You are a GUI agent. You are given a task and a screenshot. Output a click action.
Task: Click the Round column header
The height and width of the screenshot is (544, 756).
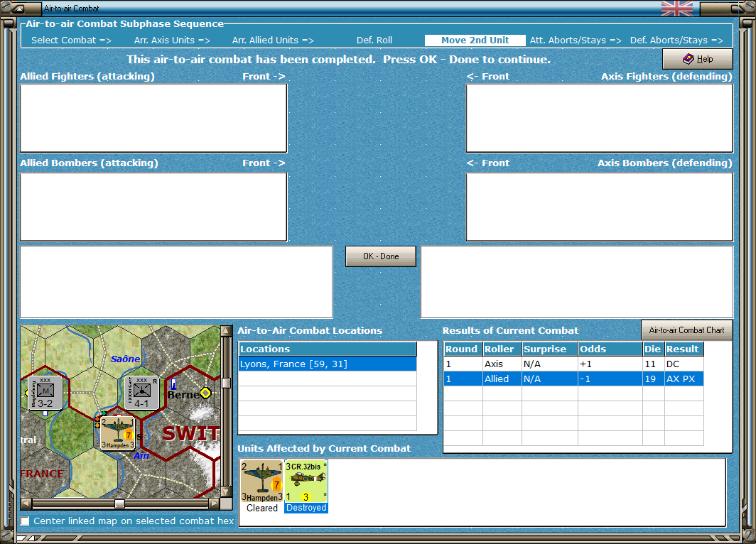point(463,349)
